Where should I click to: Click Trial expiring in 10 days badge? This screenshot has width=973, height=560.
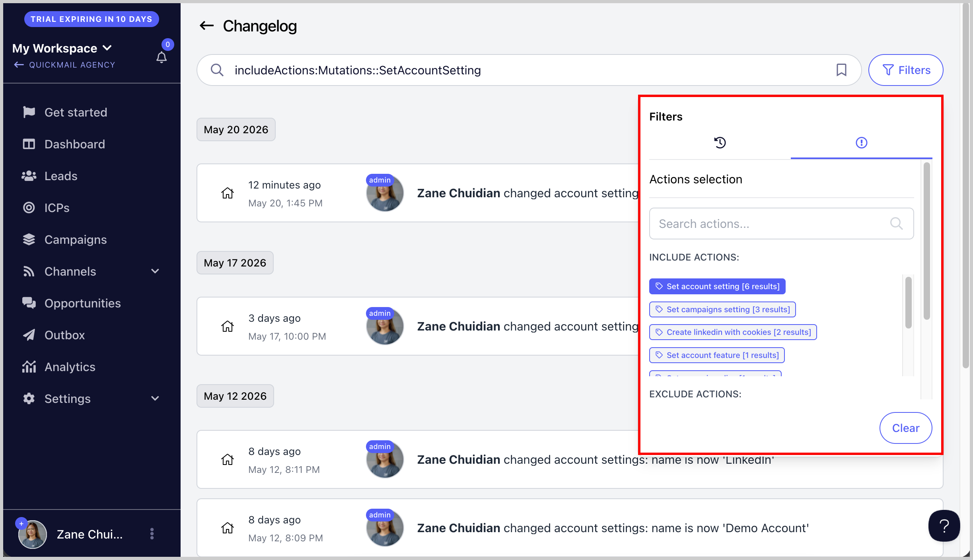91,19
